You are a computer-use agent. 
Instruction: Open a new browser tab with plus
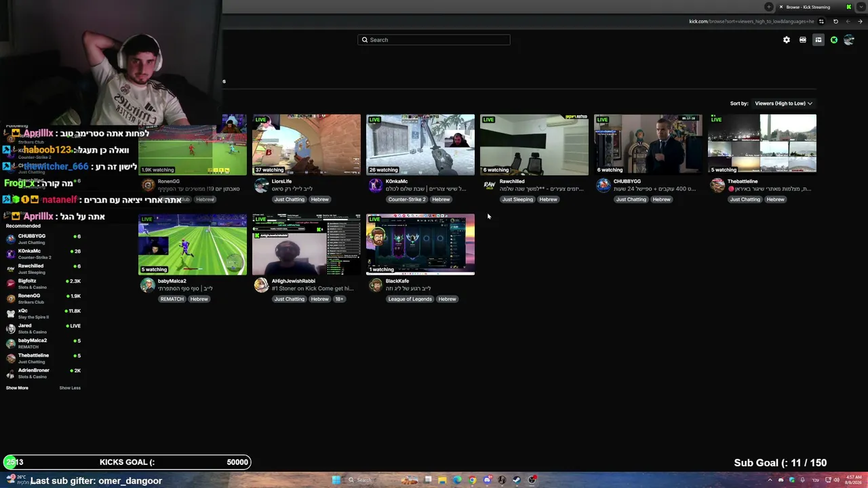click(768, 7)
